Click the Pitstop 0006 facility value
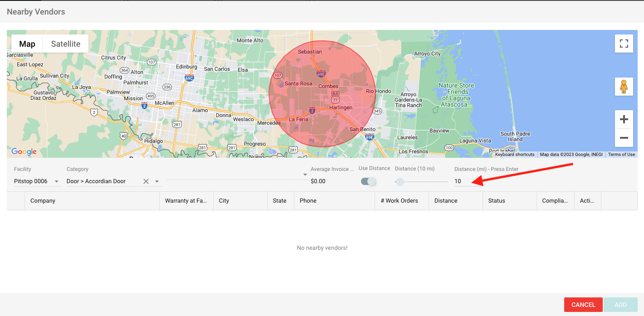Image resolution: width=644 pixels, height=316 pixels. pos(30,181)
